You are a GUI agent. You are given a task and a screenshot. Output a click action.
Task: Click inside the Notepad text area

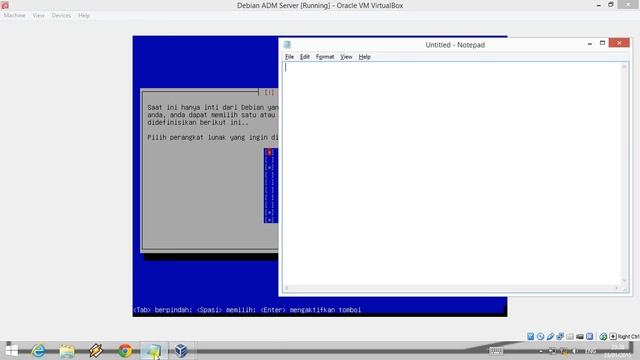click(452, 173)
